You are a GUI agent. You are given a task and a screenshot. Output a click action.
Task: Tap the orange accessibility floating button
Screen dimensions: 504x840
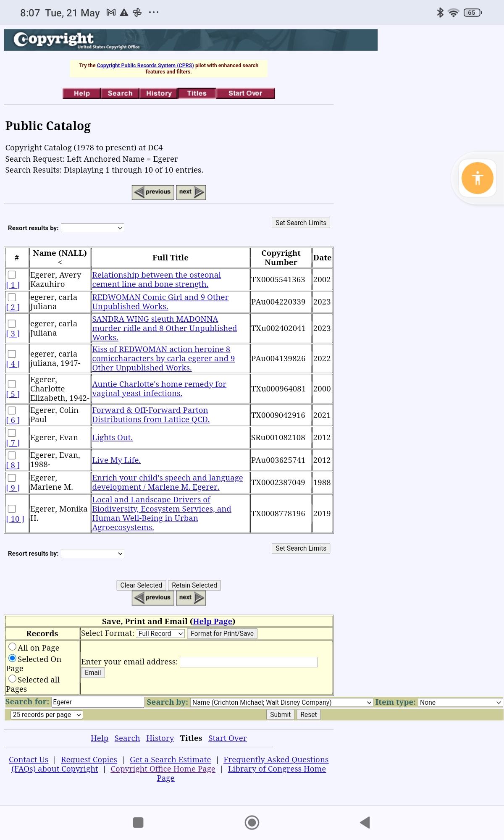point(477,178)
